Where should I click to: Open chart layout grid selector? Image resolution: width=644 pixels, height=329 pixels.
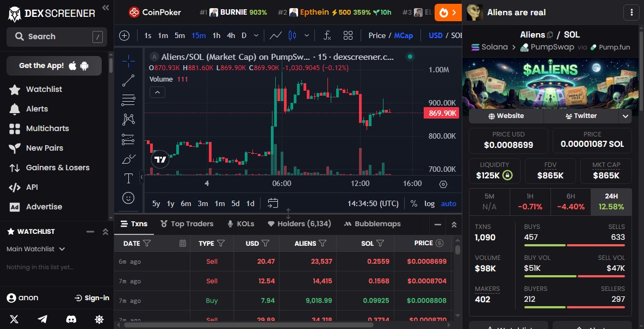tap(348, 36)
